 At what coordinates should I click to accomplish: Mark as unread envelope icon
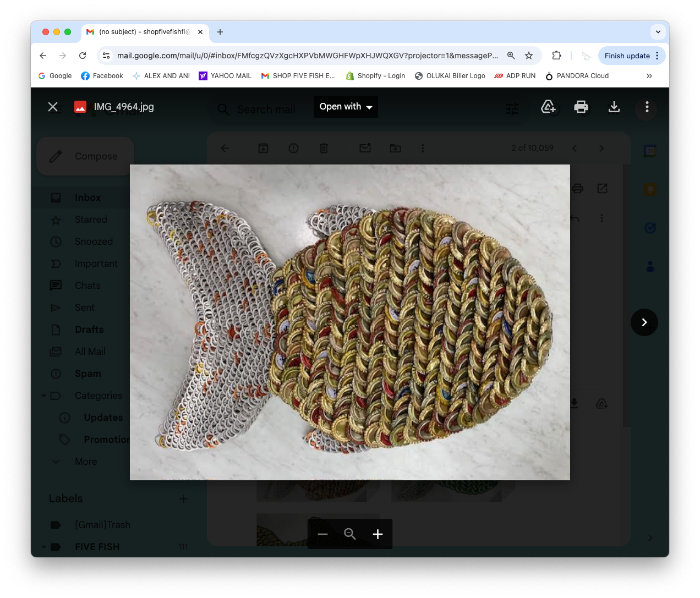point(365,148)
